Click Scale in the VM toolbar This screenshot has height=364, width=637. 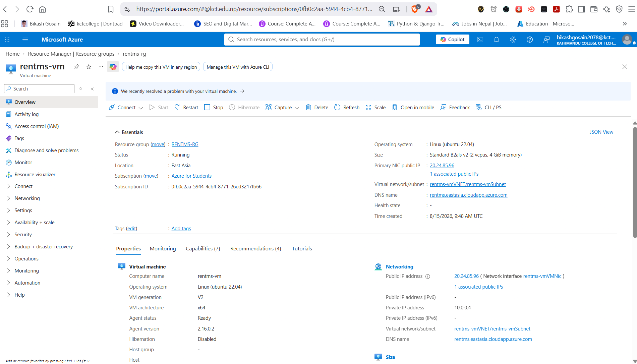[375, 108]
